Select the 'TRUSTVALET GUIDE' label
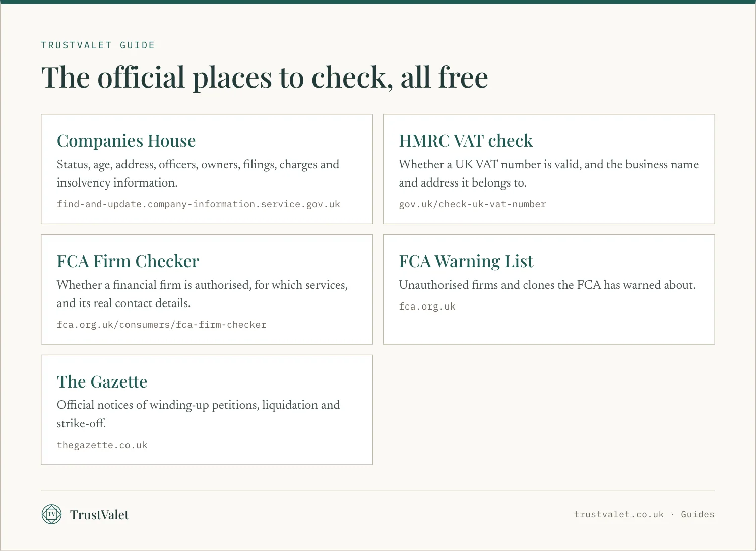Screen dimensions: 756x551 click(x=98, y=45)
